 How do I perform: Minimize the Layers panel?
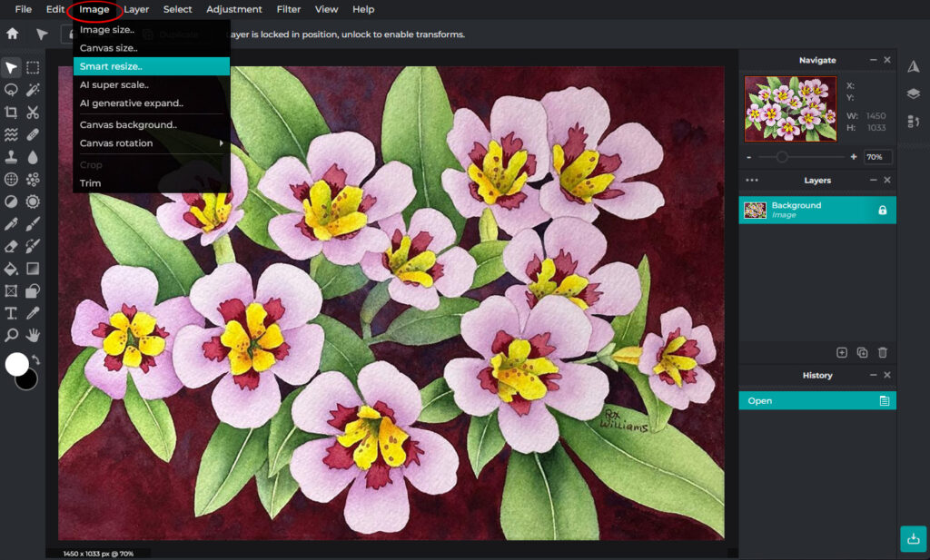pos(873,180)
